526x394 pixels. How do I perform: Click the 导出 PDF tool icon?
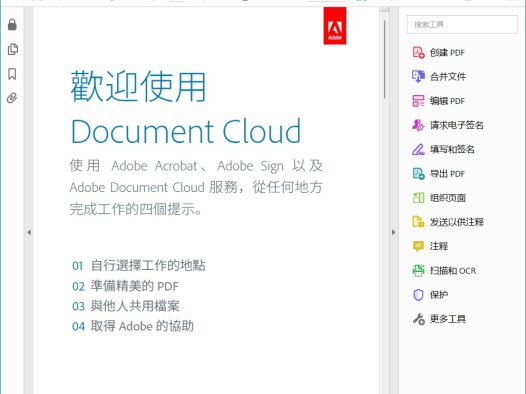pyautogui.click(x=418, y=174)
